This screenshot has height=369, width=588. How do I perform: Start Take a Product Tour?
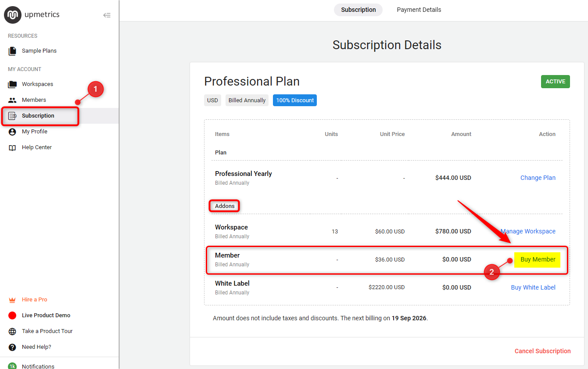pyautogui.click(x=47, y=331)
